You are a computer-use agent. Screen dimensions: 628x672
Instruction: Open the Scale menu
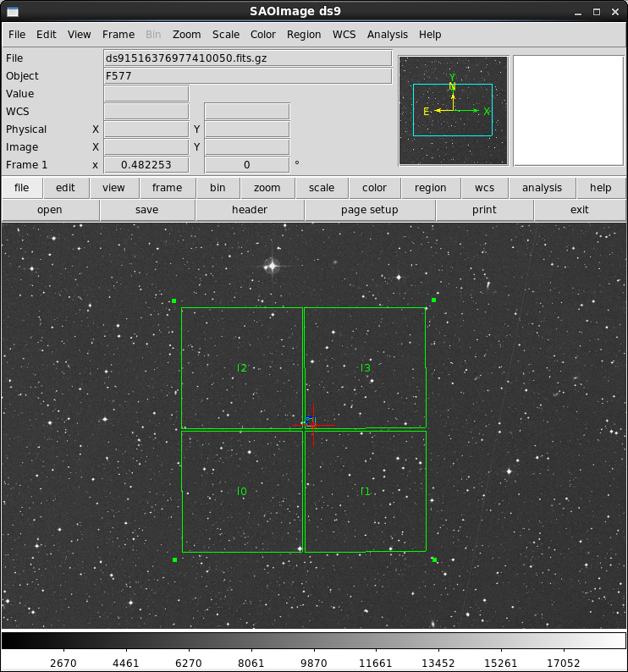pyautogui.click(x=226, y=35)
